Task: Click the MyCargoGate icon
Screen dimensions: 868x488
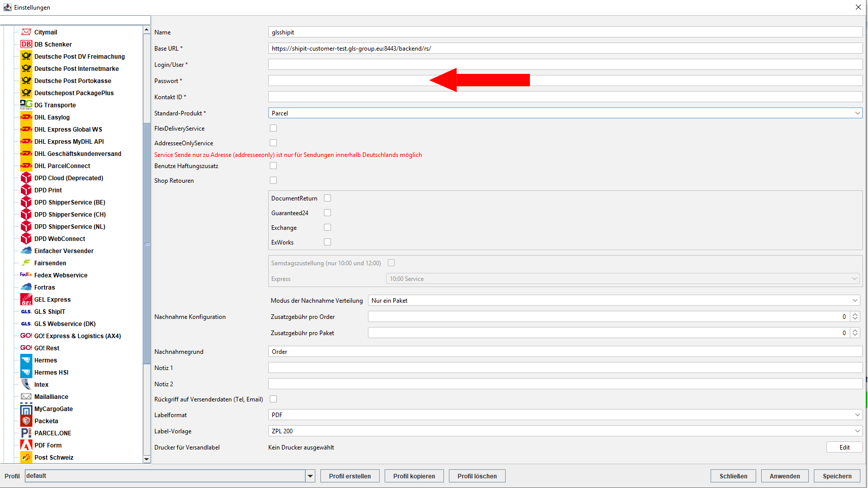Action: click(x=26, y=409)
